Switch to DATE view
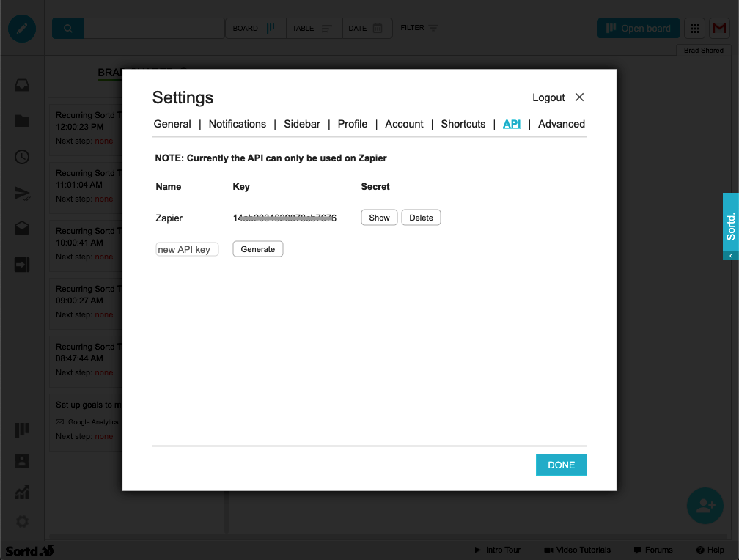 [367, 29]
